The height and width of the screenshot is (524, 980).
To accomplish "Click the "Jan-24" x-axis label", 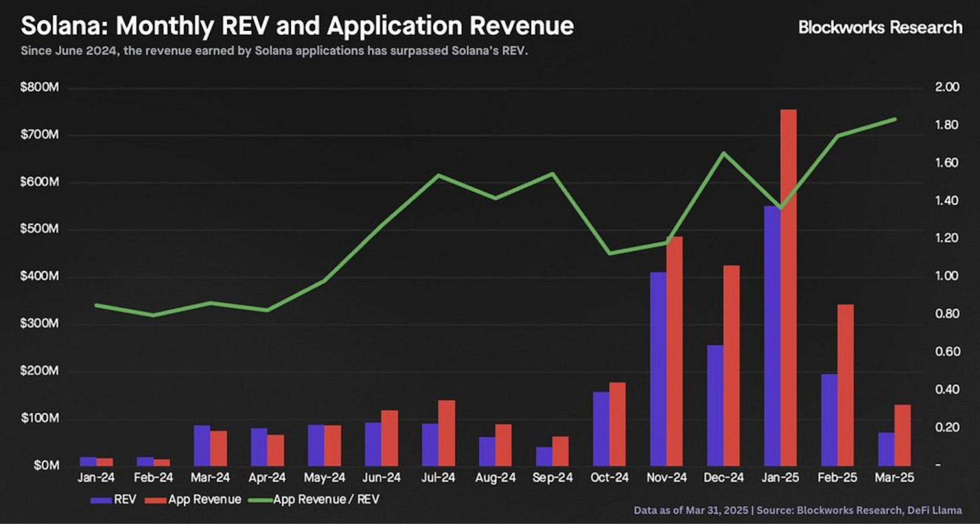I will (96, 477).
